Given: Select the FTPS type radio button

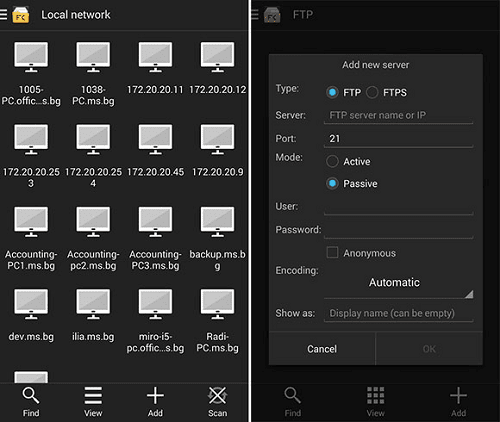Looking at the screenshot, I should pyautogui.click(x=372, y=92).
